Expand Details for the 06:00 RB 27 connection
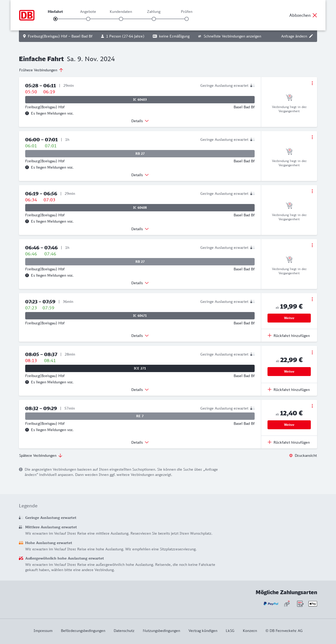 click(x=140, y=175)
